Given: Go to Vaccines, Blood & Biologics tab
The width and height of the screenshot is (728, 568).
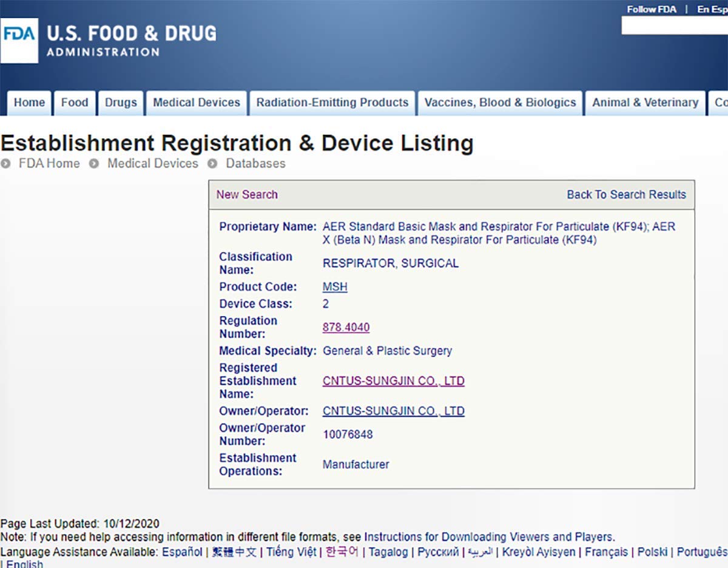Looking at the screenshot, I should [500, 103].
